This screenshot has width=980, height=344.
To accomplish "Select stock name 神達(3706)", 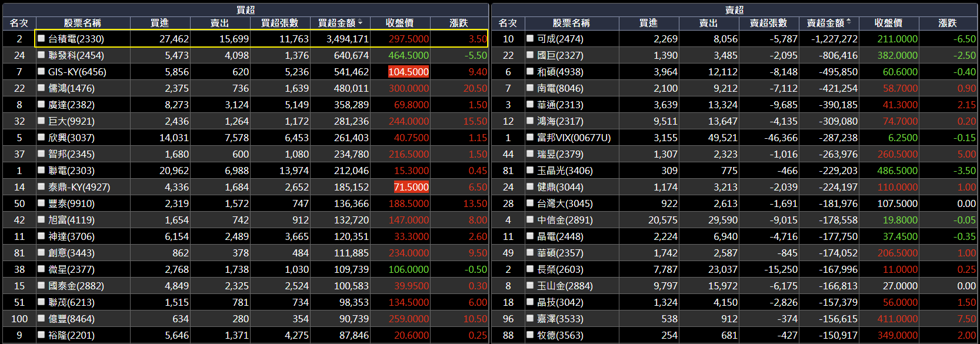I will click(71, 236).
